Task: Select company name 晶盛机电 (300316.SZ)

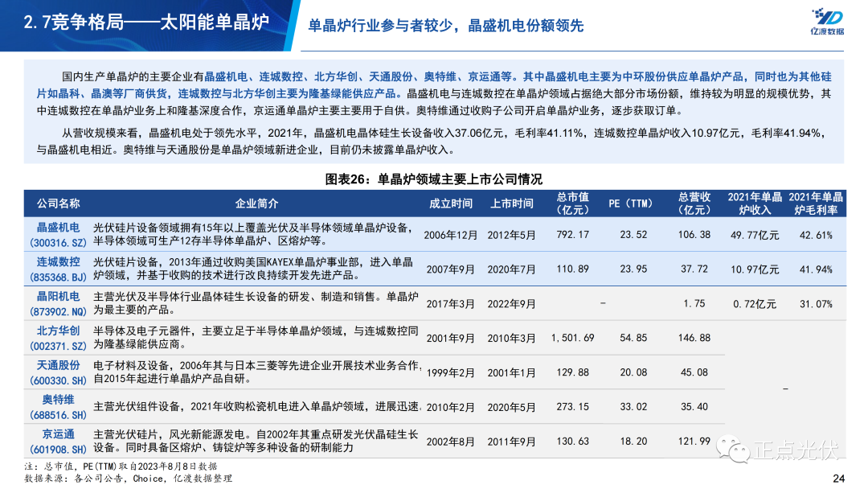Action: [x=58, y=234]
